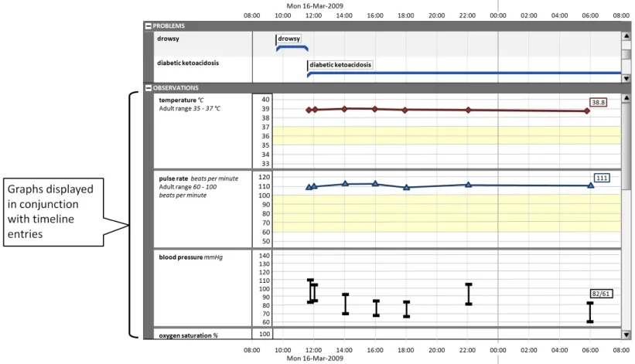Select the diabetic ketoacidosis timeline entry label
The width and height of the screenshot is (635, 364).
[x=340, y=65]
